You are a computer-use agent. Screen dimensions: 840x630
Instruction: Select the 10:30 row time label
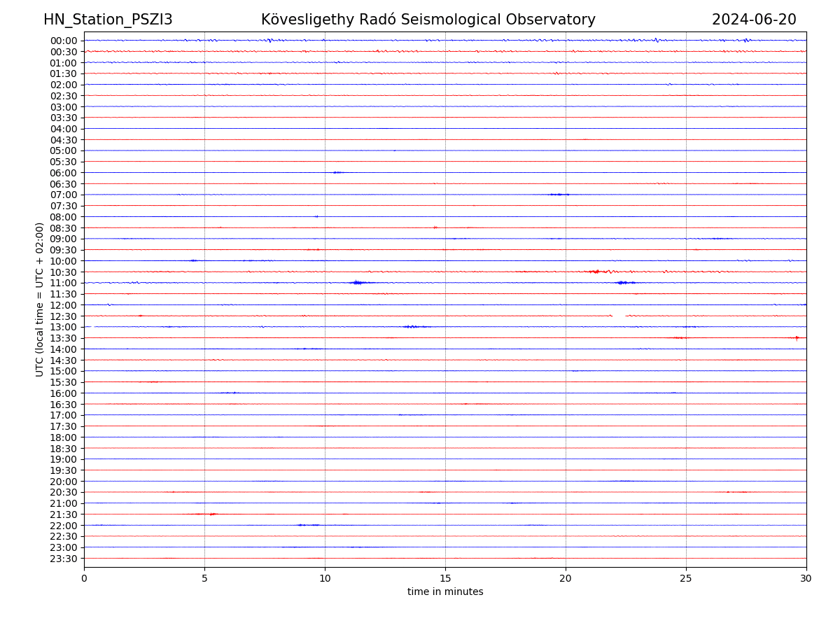(x=64, y=272)
